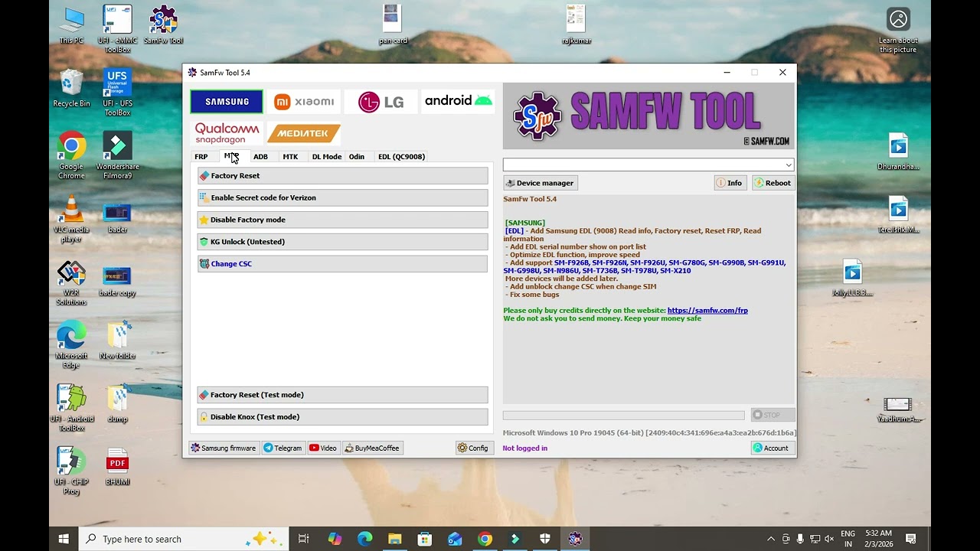This screenshot has height=551, width=980.
Task: Open VLC media player desktop icon
Action: point(71,219)
